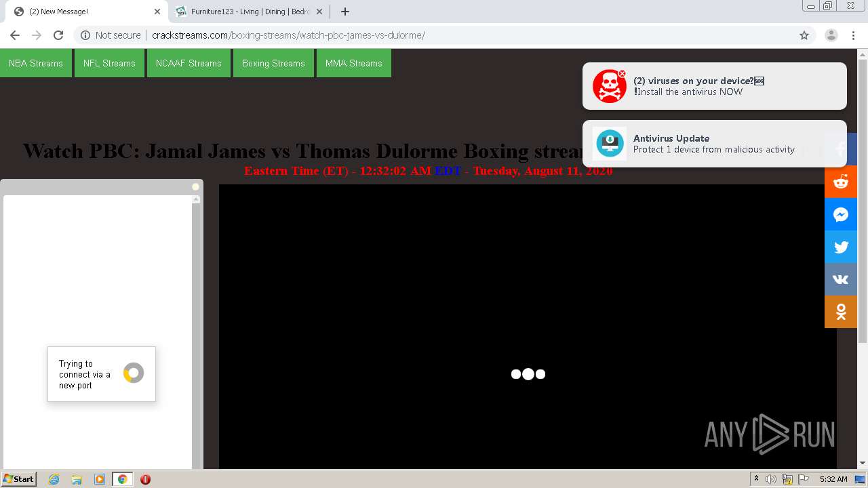The image size is (868, 488).
Task: Open NFL Streams menu item
Action: coord(109,63)
